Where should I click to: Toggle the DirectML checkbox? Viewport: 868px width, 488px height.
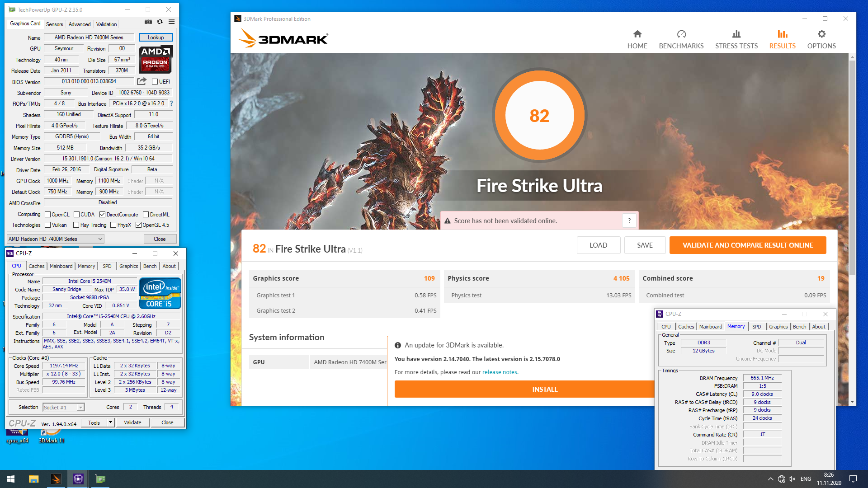(146, 215)
